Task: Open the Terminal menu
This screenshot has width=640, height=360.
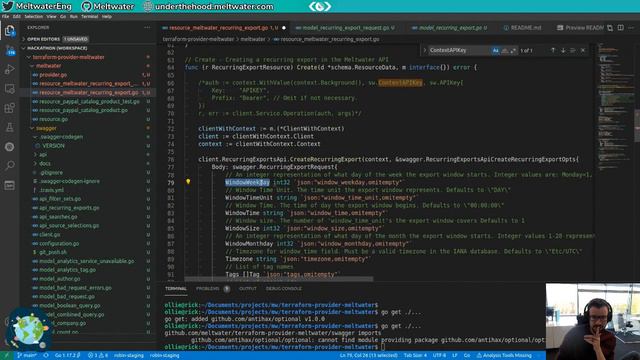Action: coord(89,17)
